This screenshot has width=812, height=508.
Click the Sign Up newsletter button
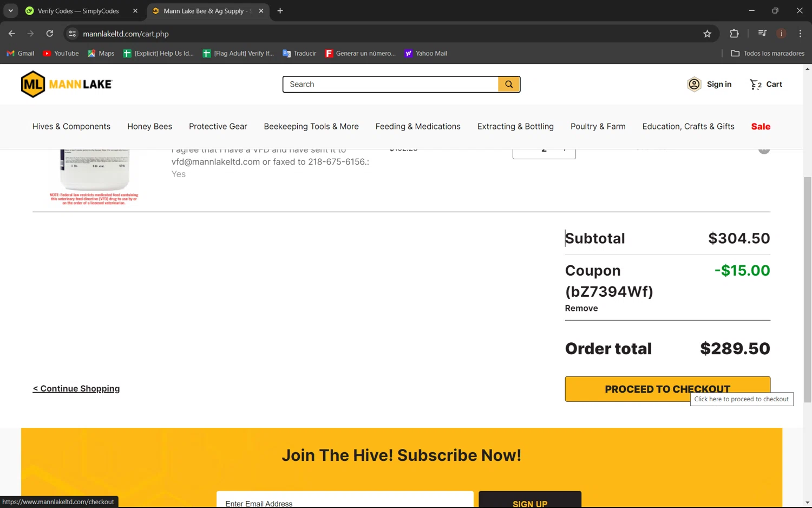[x=530, y=499]
